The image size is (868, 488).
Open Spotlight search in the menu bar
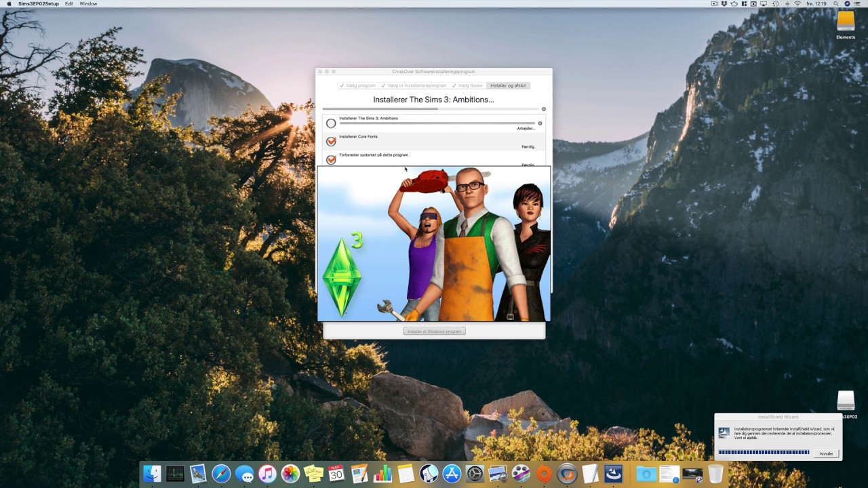[x=837, y=4]
